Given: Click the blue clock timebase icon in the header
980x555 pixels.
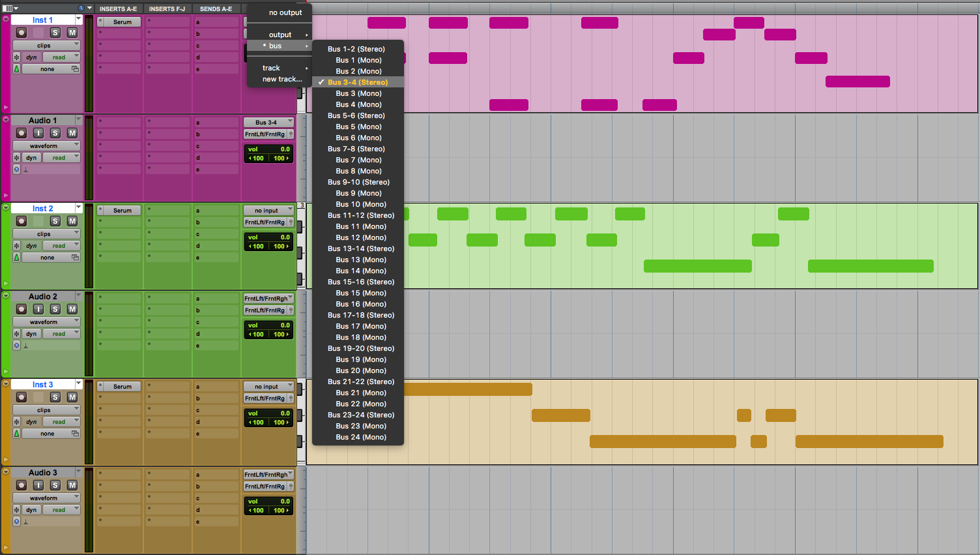Looking at the screenshot, I should 82,8.
